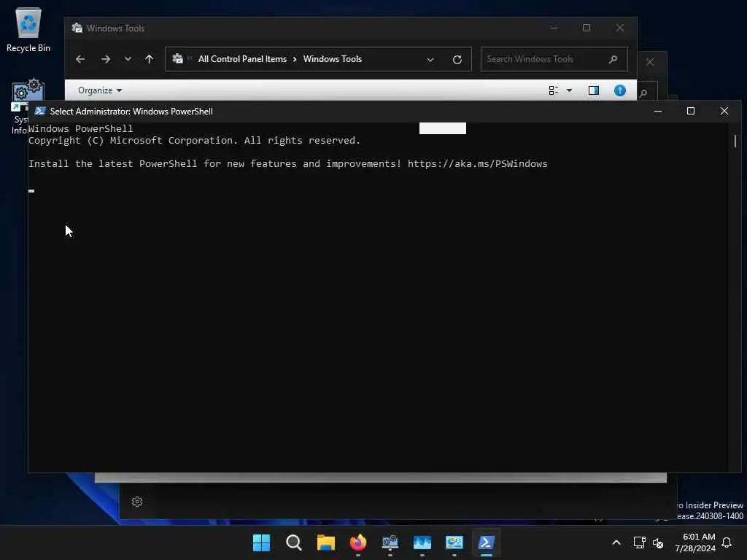Viewport: 747px width, 560px height.
Task: Open the Control Panel taskbar icon
Action: tap(454, 542)
